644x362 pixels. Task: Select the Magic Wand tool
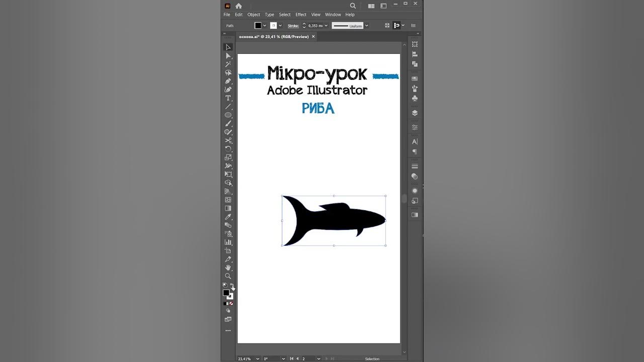coord(228,64)
